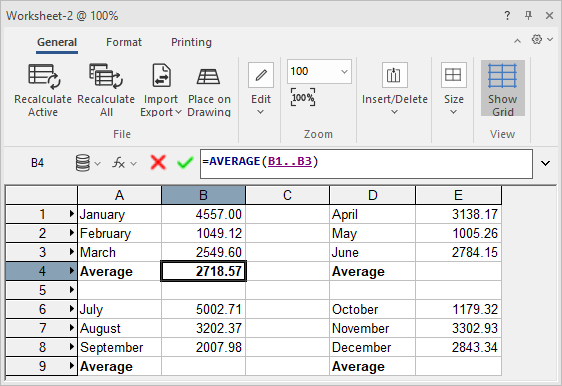Click the August cell
Image resolution: width=562 pixels, height=386 pixels.
[120, 328]
